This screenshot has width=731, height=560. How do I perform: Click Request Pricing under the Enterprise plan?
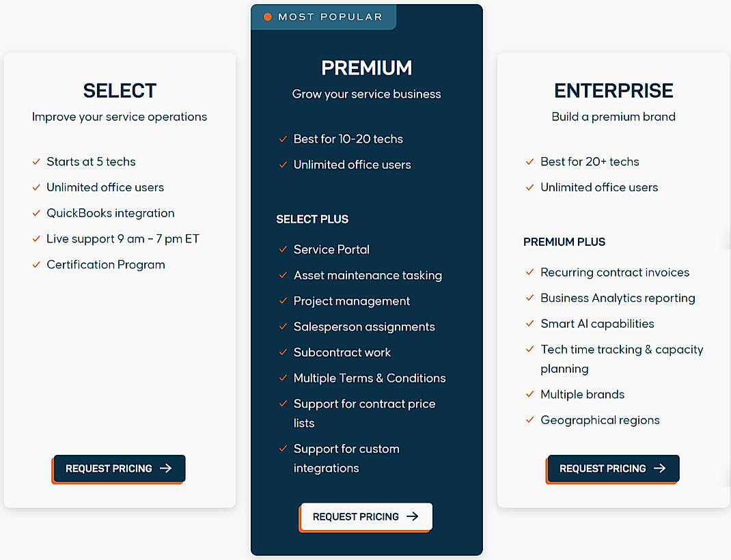(611, 468)
